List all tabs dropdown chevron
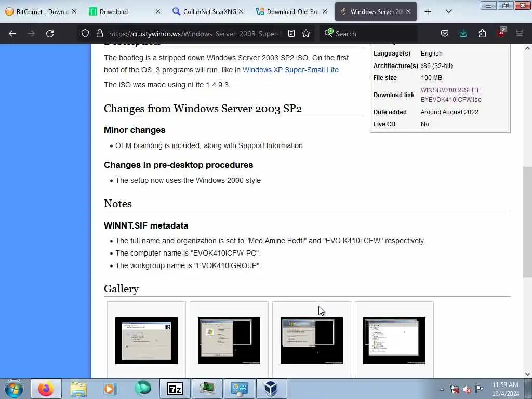The height and width of the screenshot is (399, 532). point(448,12)
